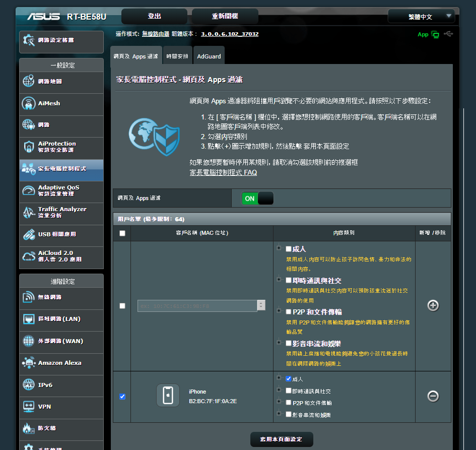Check 成人 category for the new client

pos(289,249)
